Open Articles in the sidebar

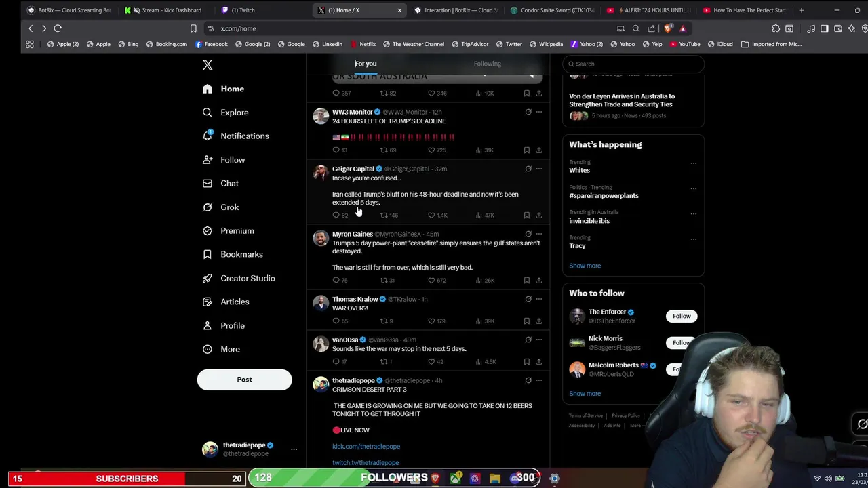click(225, 302)
